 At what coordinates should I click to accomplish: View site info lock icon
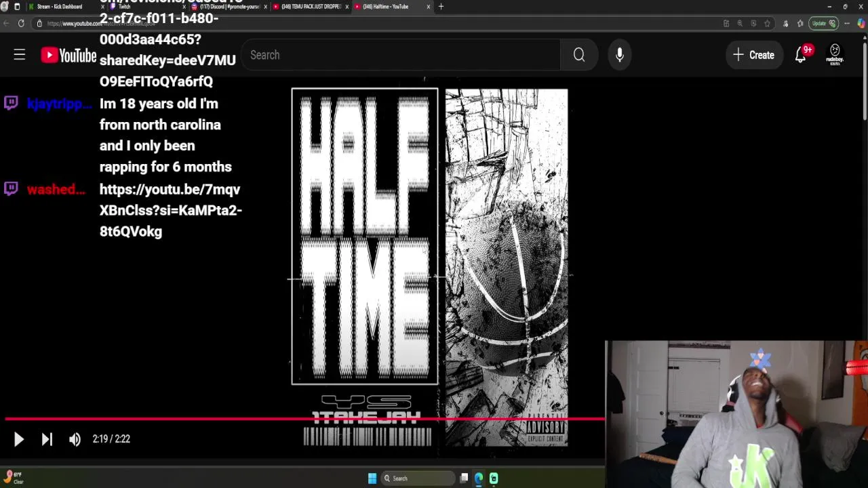(39, 23)
